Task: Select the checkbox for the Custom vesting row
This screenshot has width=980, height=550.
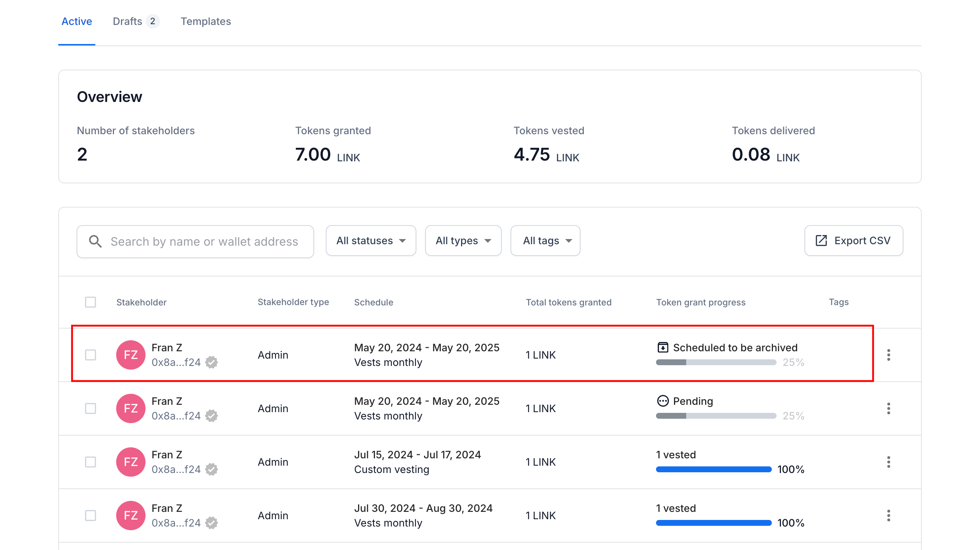Action: (x=91, y=462)
